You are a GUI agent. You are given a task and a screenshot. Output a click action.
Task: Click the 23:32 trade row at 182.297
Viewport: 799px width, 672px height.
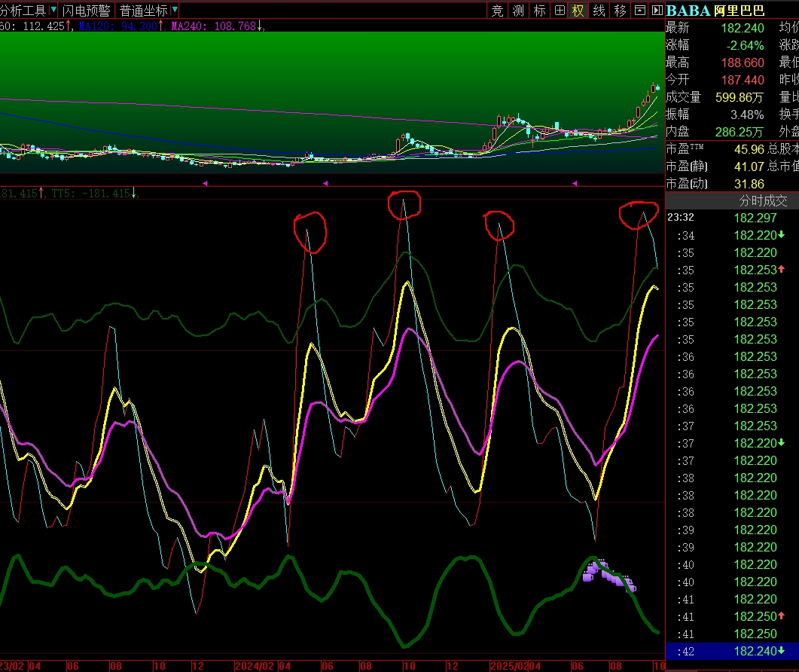[x=732, y=218]
